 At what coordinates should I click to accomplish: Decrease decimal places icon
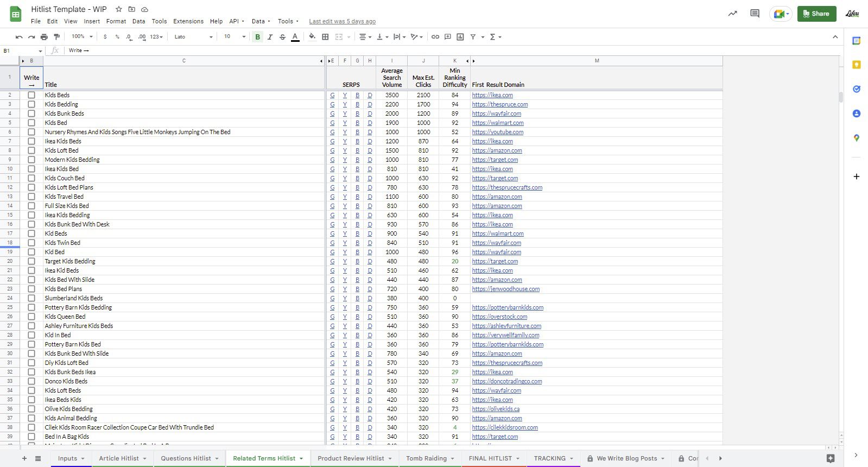pos(129,37)
